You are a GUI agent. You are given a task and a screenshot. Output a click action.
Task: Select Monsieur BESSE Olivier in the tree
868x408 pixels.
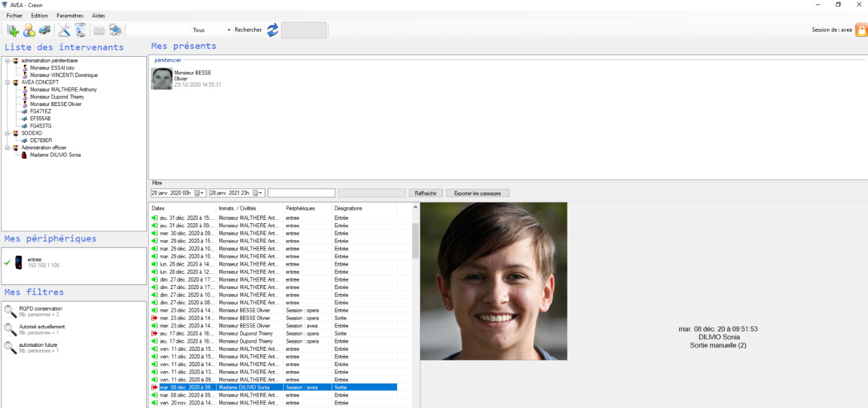56,104
